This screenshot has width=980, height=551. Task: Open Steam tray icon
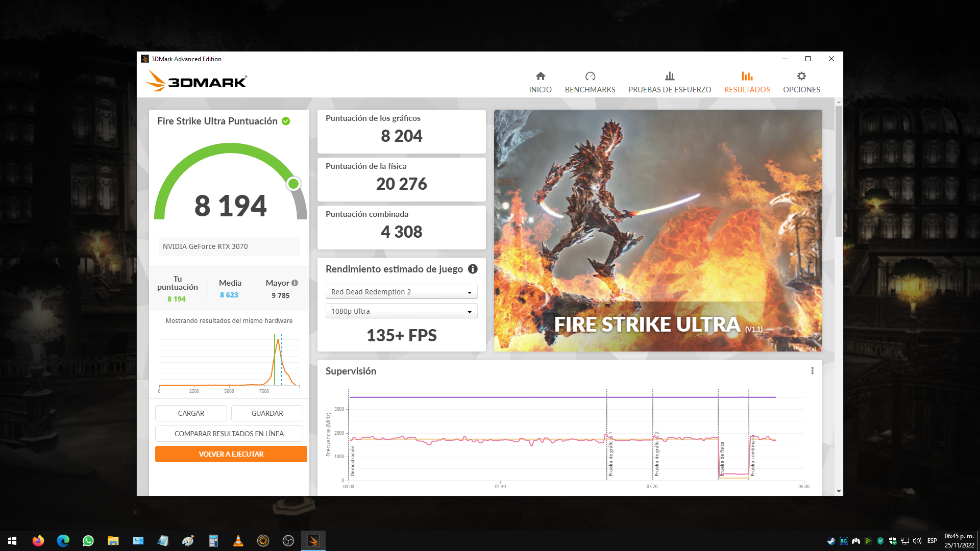pos(831,541)
